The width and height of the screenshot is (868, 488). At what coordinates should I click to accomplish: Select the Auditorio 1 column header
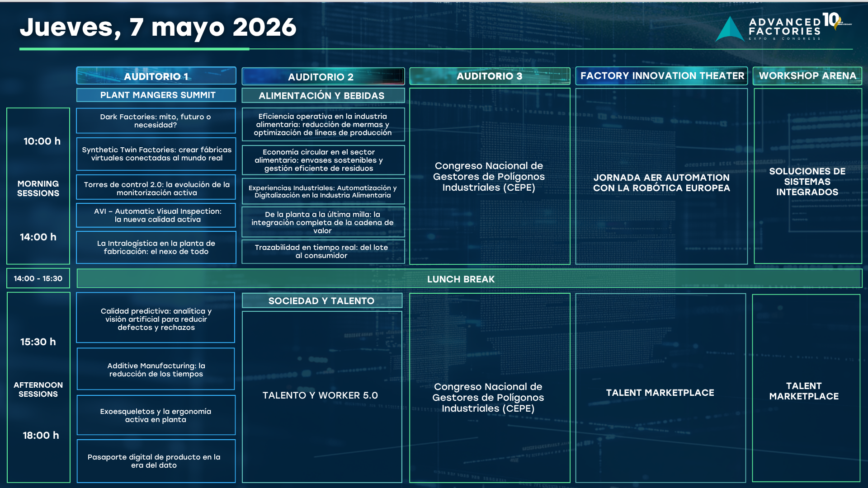pos(156,76)
